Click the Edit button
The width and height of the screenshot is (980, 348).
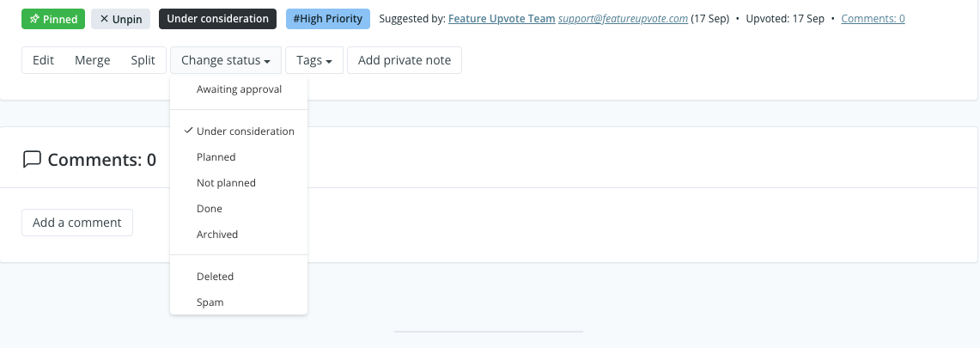point(43,60)
